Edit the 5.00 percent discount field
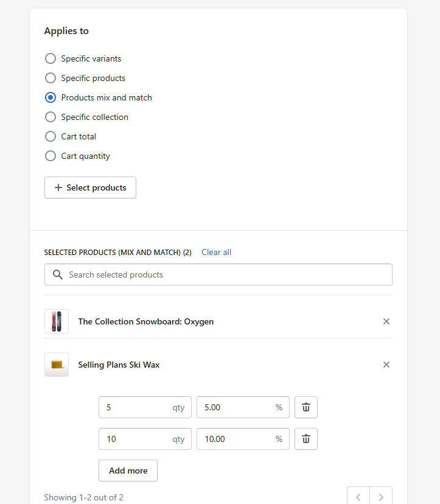This screenshot has height=504, width=440. (x=243, y=407)
